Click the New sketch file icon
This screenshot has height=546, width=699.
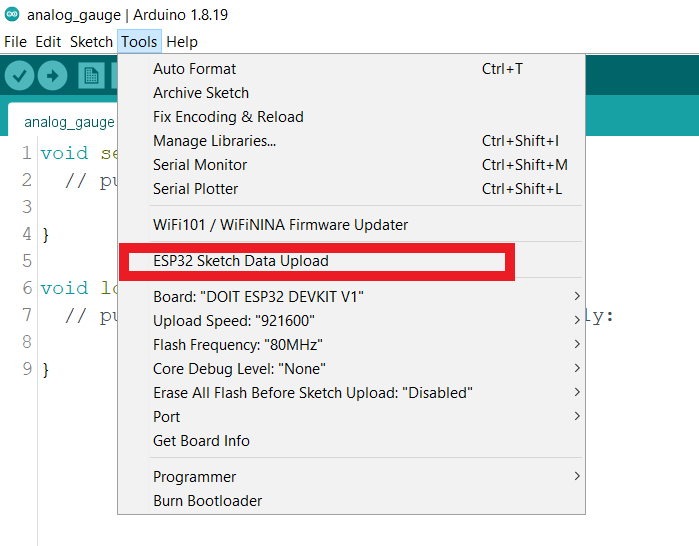click(x=92, y=75)
